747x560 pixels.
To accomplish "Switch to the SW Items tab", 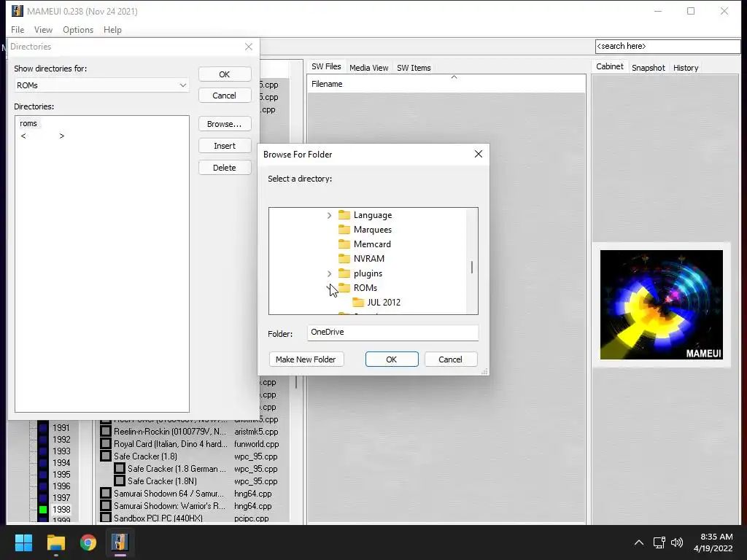I will click(x=414, y=68).
